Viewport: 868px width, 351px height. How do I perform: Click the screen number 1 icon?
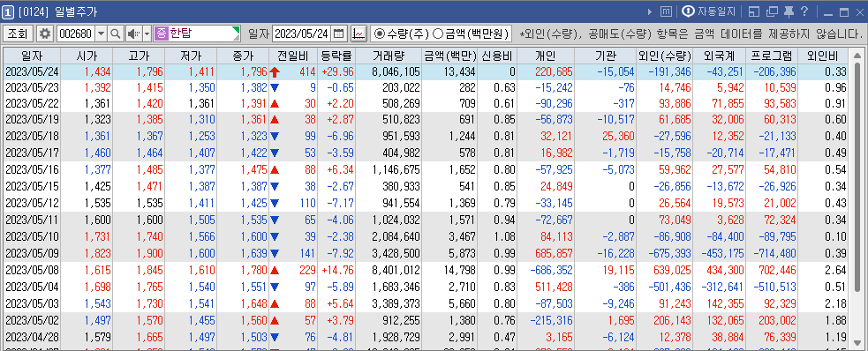(8, 11)
